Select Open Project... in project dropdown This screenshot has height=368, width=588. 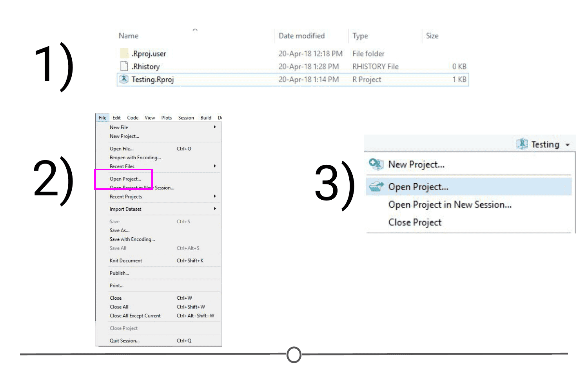pos(418,187)
